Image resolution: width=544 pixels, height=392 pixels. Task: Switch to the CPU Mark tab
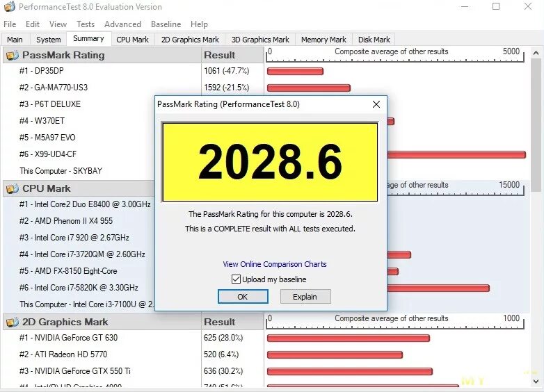pos(133,40)
